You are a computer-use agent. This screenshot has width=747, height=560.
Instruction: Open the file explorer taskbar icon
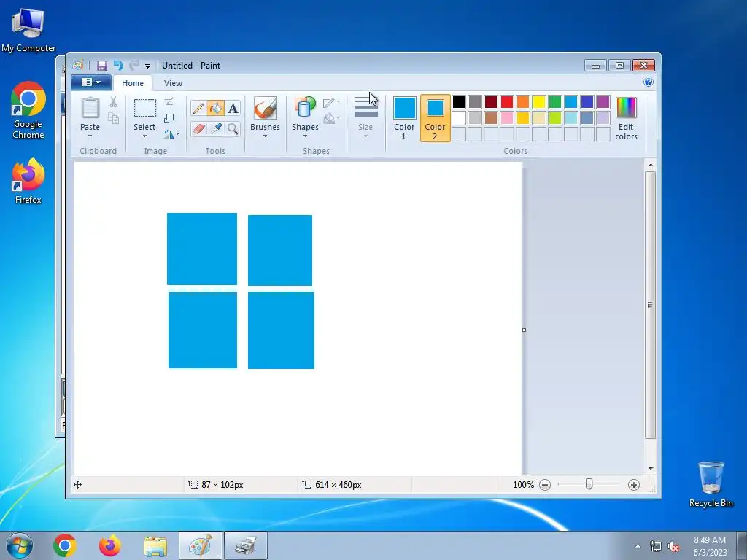[x=155, y=545]
